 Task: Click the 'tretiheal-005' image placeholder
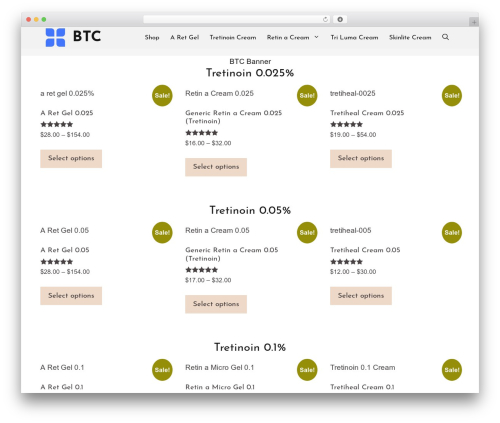coord(351,231)
